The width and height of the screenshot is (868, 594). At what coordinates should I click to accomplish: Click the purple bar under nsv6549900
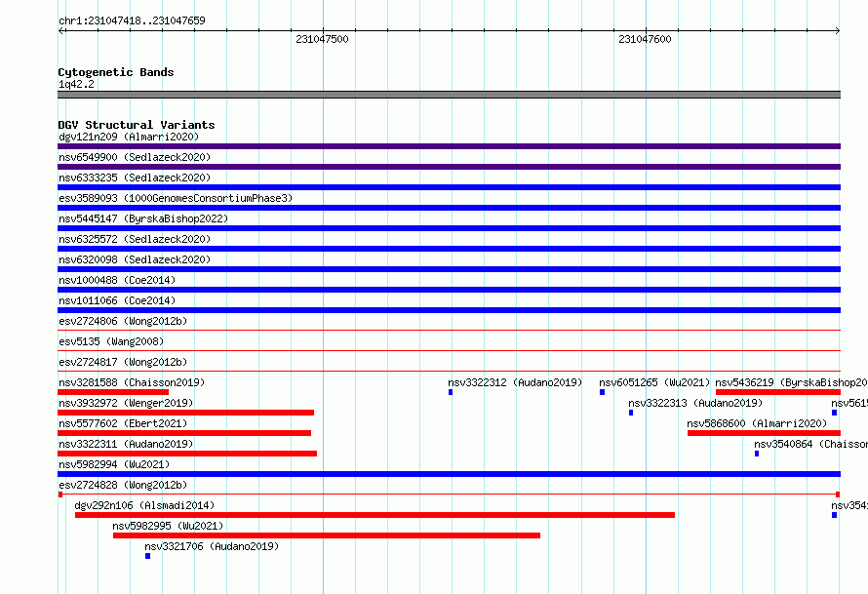pos(449,167)
